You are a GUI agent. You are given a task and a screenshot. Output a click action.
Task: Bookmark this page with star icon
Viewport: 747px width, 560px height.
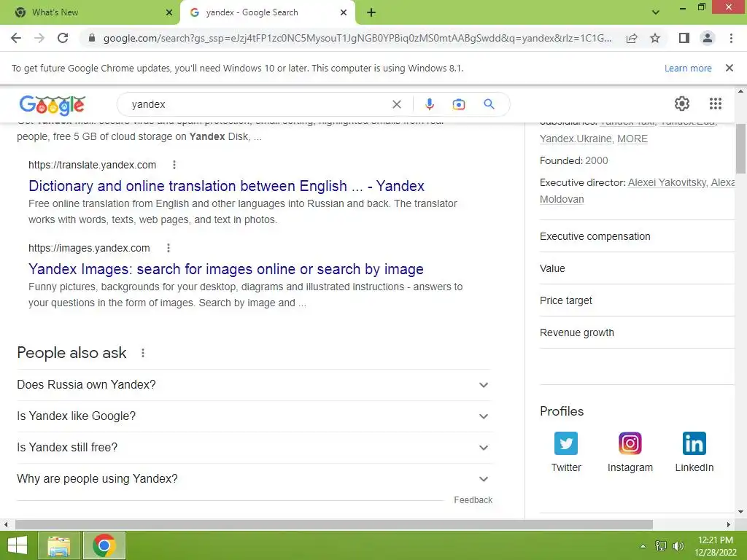pyautogui.click(x=655, y=38)
